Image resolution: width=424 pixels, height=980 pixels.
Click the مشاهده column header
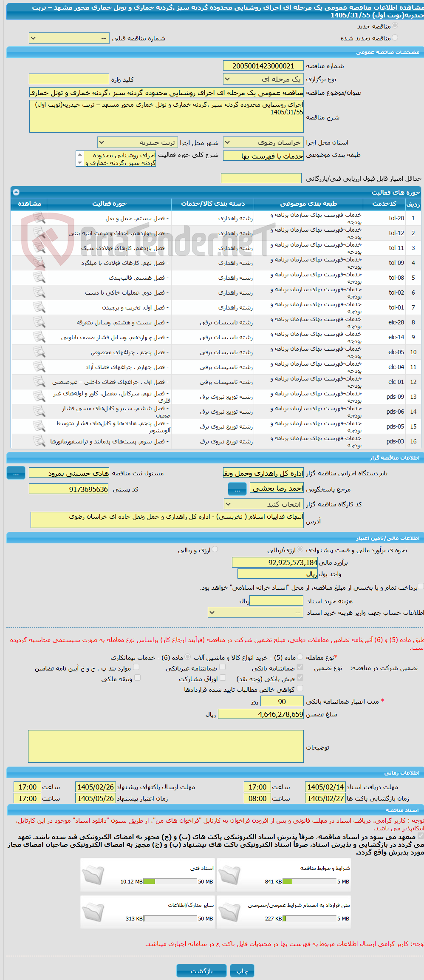(x=29, y=204)
